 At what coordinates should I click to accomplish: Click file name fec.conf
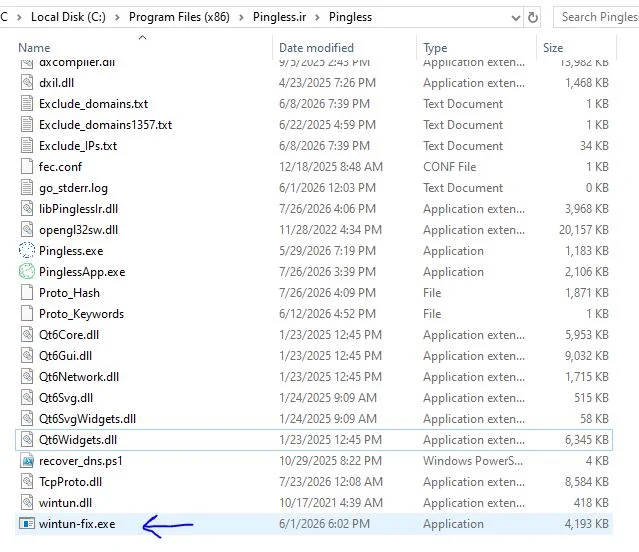(60, 167)
